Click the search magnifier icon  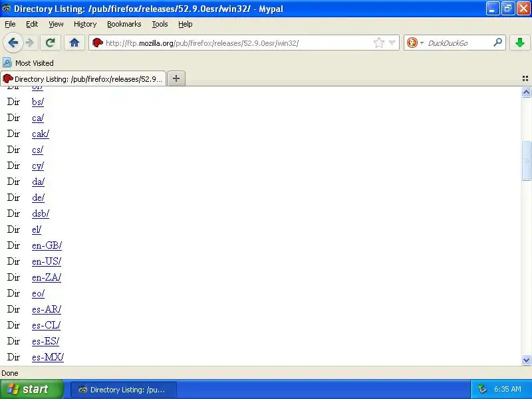497,43
